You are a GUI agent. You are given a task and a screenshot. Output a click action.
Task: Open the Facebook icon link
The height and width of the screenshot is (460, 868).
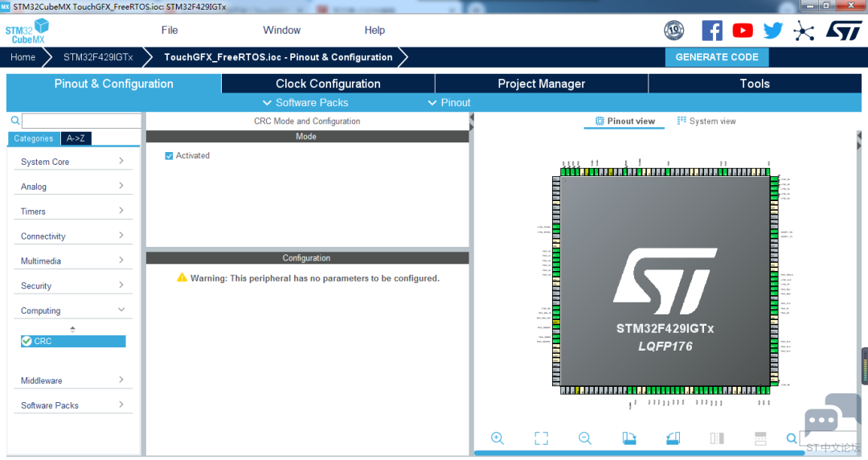point(712,31)
